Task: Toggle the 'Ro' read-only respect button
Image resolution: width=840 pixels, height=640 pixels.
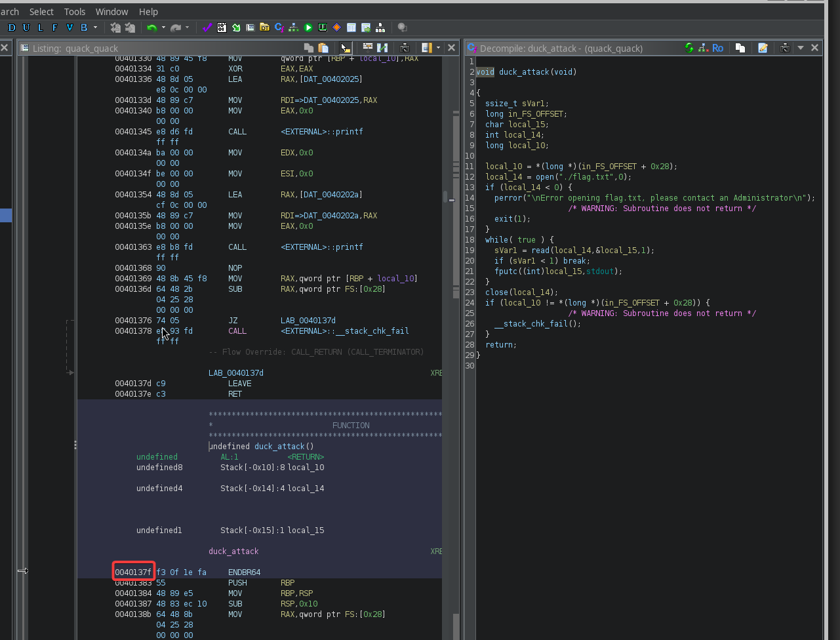Action: [718, 48]
